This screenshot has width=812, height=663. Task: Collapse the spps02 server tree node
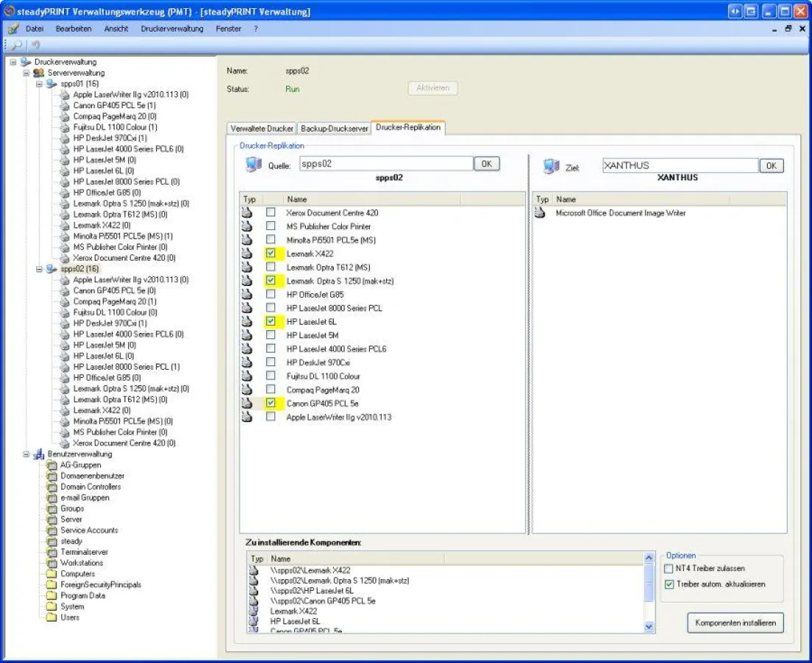39,269
